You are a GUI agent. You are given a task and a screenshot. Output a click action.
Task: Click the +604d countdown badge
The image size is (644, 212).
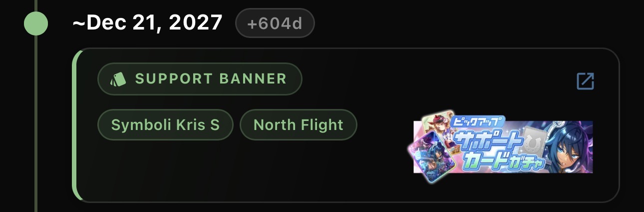[275, 23]
